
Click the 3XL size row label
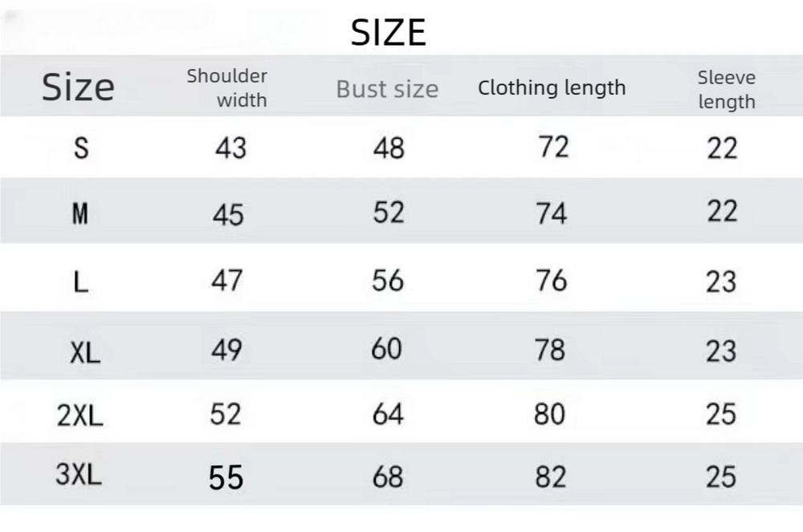click(x=79, y=476)
